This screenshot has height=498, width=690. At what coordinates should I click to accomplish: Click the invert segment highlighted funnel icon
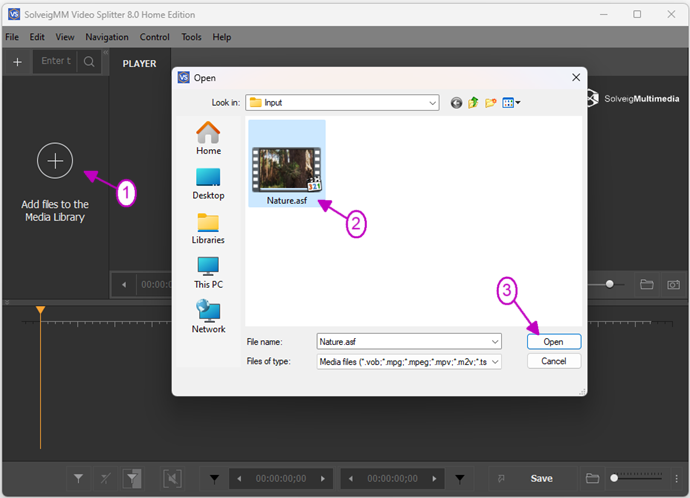132,479
